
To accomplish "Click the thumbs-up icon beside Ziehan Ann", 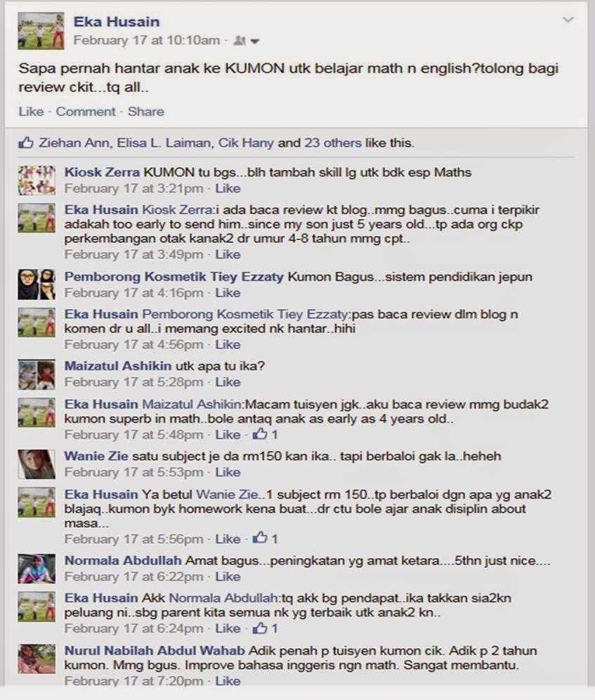I will pyautogui.click(x=26, y=143).
